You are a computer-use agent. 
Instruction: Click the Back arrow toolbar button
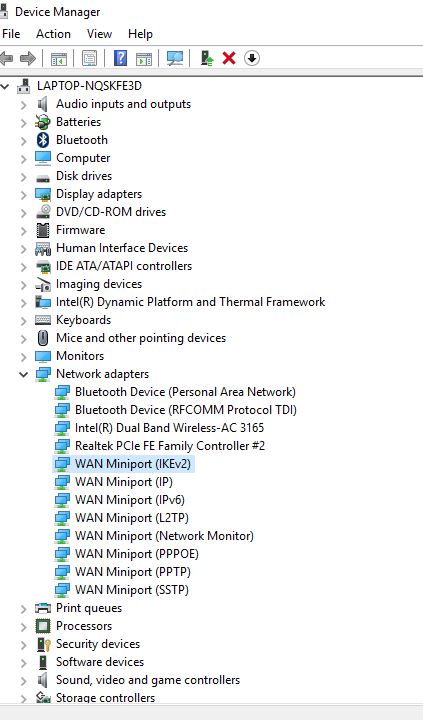coord(6,58)
